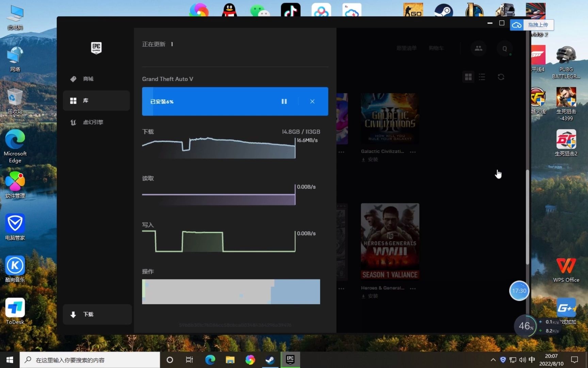Click the 46% performance monitor widget
This screenshot has width=588, height=368.
pyautogui.click(x=526, y=326)
